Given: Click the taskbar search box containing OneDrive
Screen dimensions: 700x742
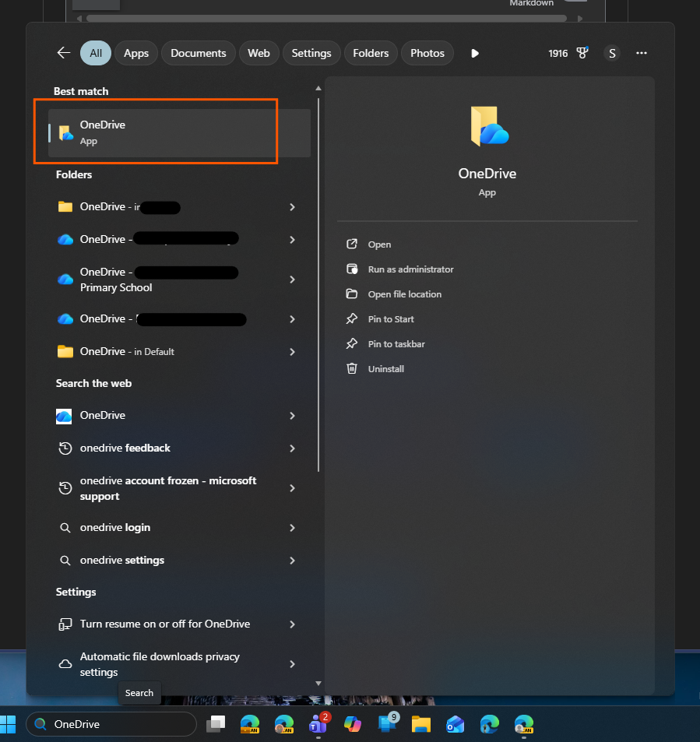Looking at the screenshot, I should [x=111, y=724].
